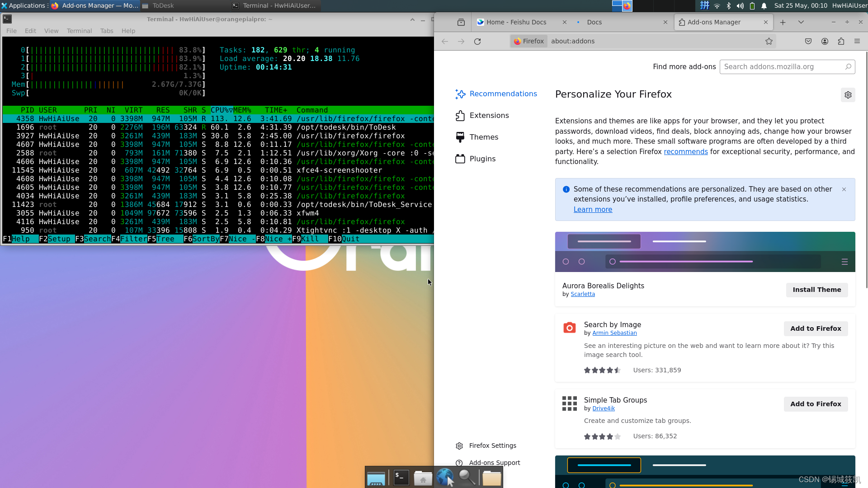
Task: Select Extensions in the add-ons sidebar
Action: (489, 116)
